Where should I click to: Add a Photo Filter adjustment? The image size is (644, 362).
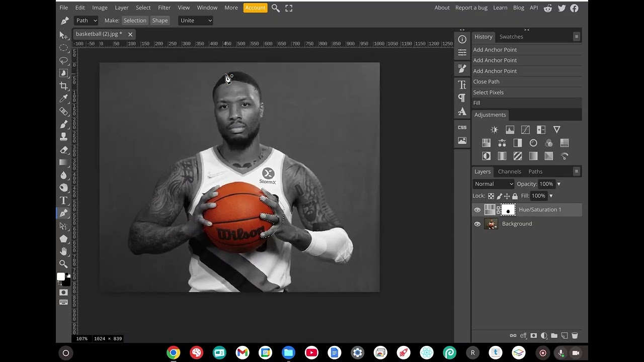click(x=533, y=143)
